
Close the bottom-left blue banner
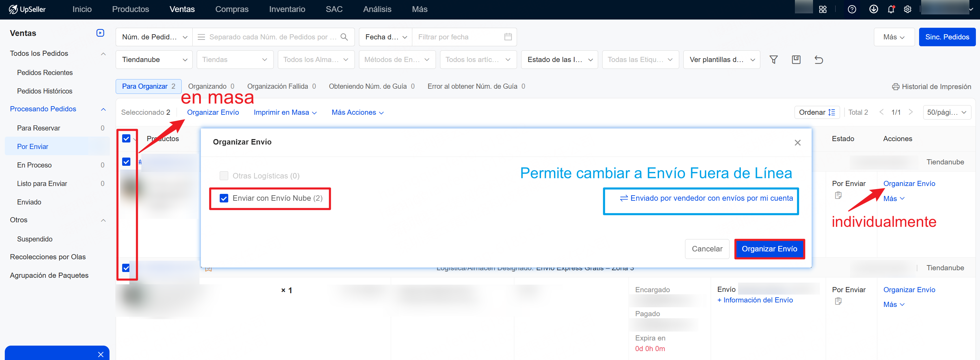point(101,354)
